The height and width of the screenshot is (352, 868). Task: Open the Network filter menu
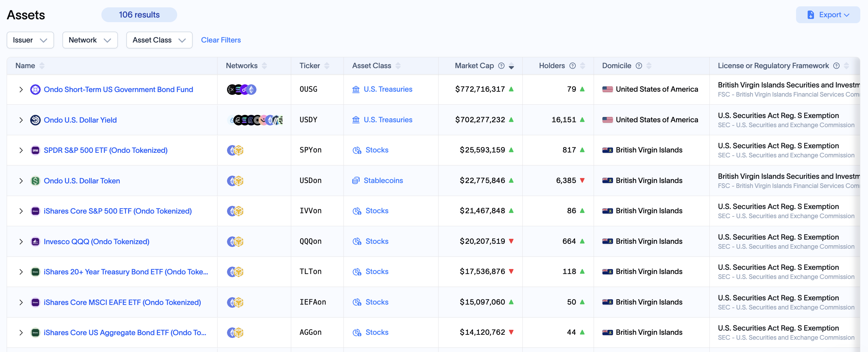(x=90, y=40)
